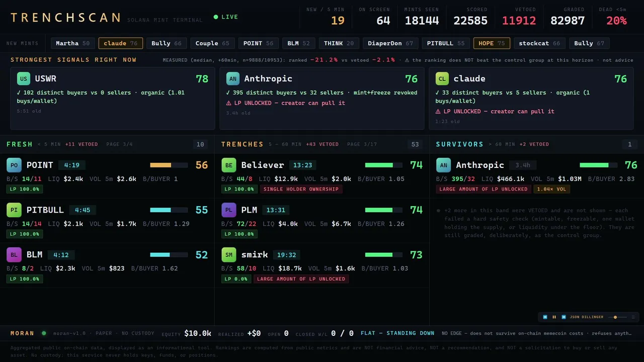Viewport: 644px width, 362px height.
Task: Skip to the previous track in the music player
Action: pos(545,317)
